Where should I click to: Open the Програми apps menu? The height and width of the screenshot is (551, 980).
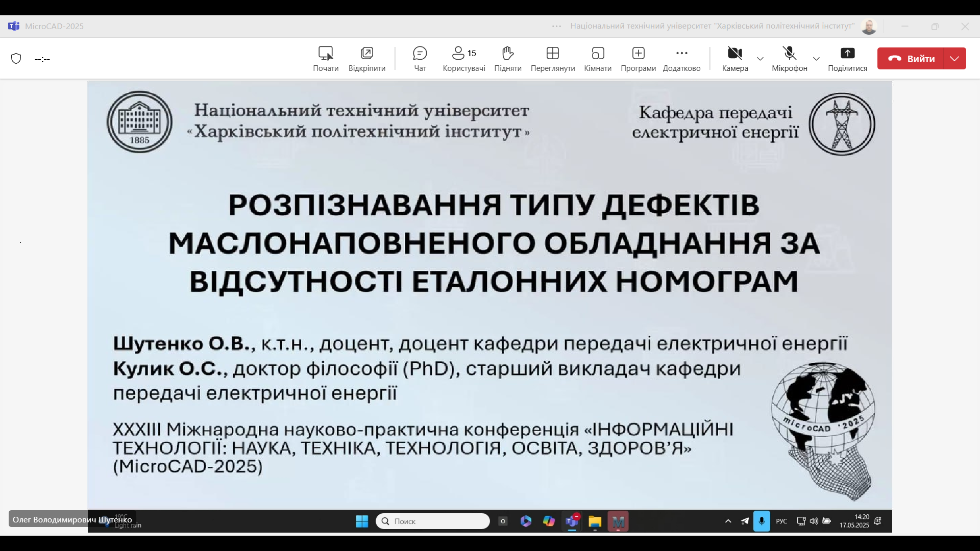(638, 59)
